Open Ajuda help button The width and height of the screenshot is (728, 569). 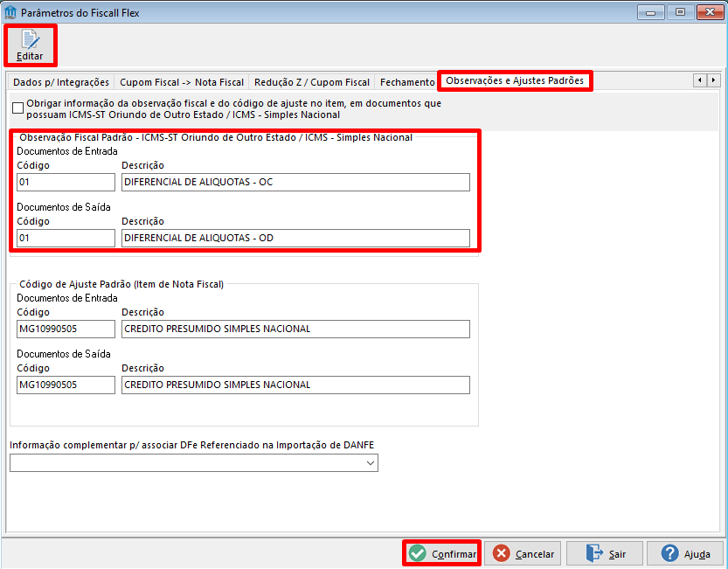[x=685, y=553]
